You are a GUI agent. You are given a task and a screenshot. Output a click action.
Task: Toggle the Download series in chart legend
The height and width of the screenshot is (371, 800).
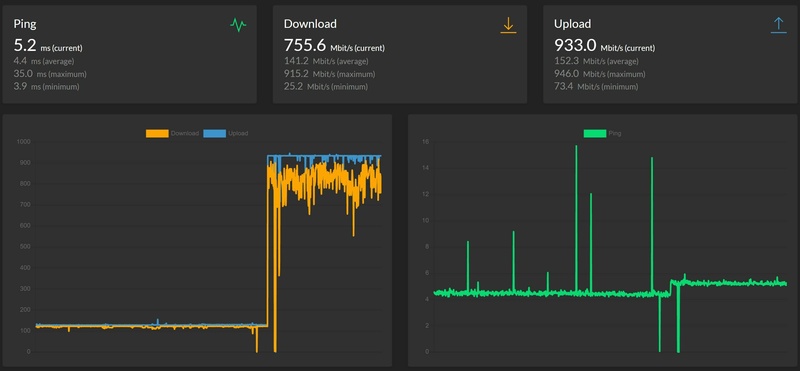click(172, 133)
